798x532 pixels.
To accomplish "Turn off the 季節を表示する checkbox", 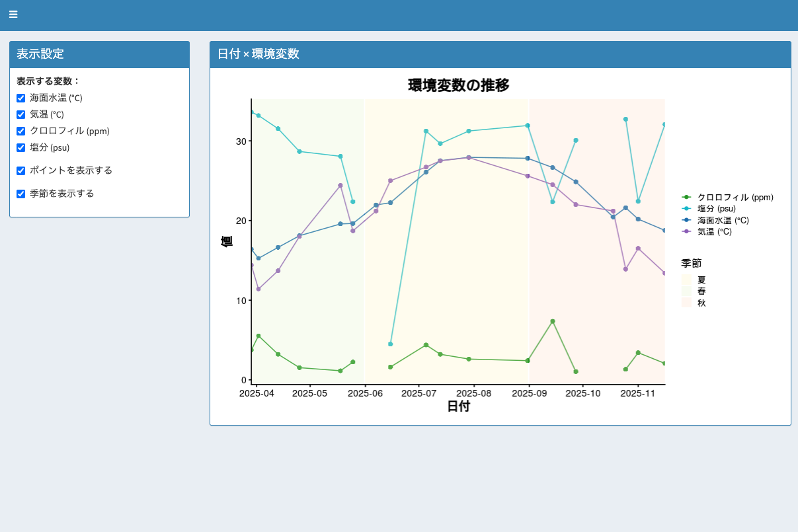I will (x=21, y=194).
